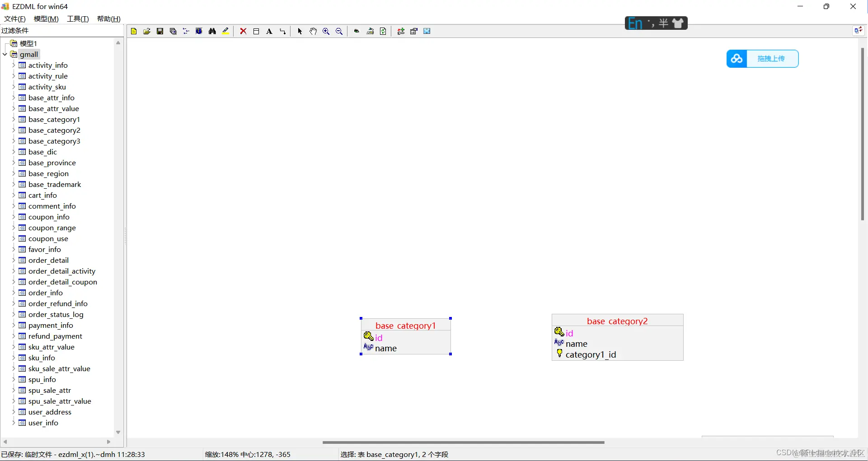This screenshot has width=868, height=461.
Task: Click the cloud upload icon
Action: [x=737, y=59]
